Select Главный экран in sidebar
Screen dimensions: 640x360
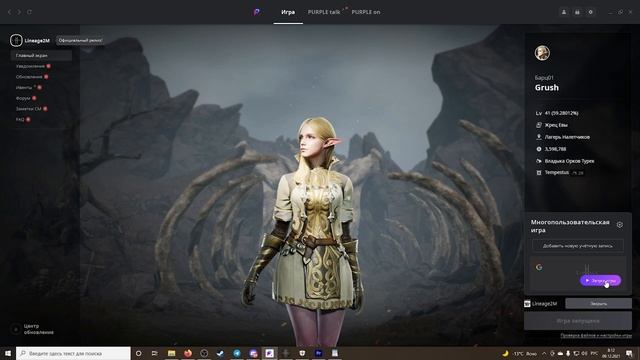[41, 55]
